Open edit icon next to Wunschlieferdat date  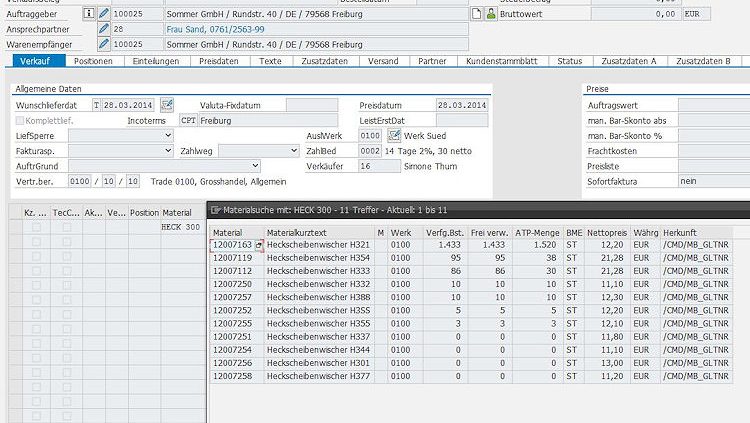click(167, 104)
